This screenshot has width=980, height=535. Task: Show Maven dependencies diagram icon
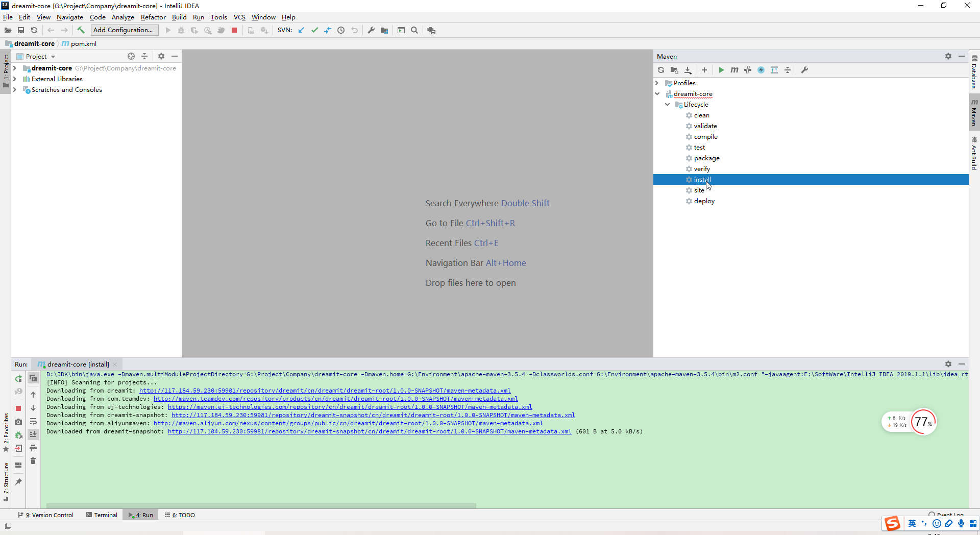(774, 70)
